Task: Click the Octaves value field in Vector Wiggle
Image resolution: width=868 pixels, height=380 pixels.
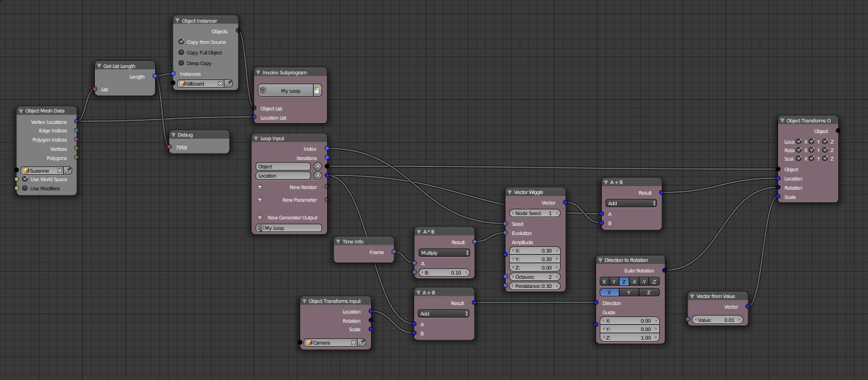Action: (535, 277)
